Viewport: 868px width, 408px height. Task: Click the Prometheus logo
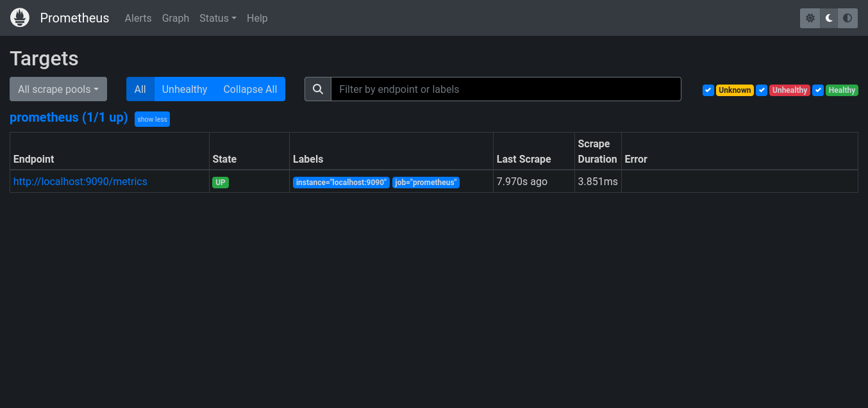click(x=19, y=17)
